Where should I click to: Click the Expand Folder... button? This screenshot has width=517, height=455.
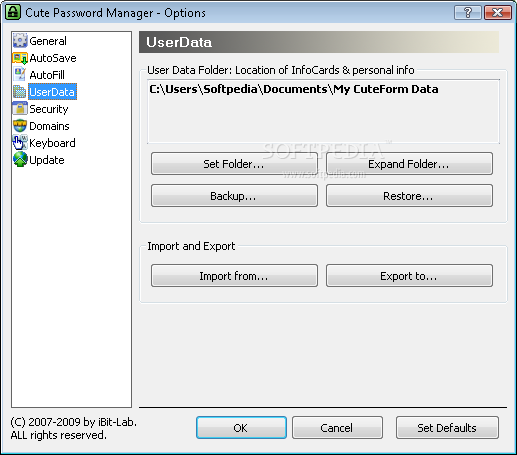click(409, 164)
